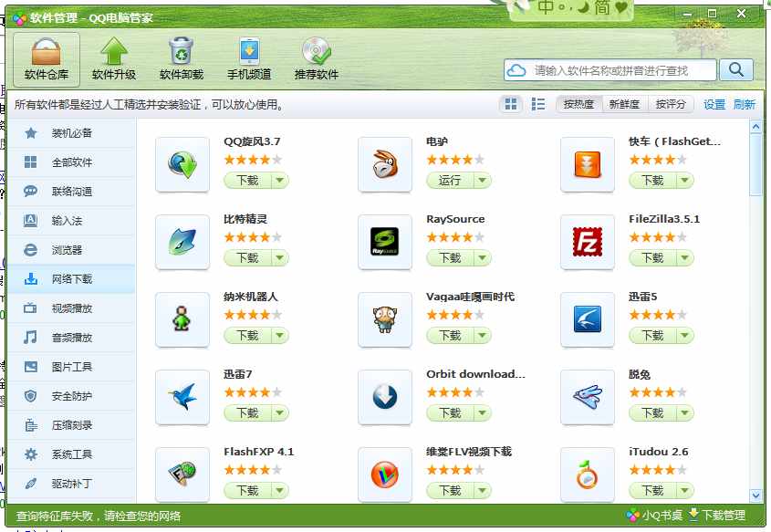Screen dimensions: 771x532
Task: Select the 装机必备 category
Action: click(x=71, y=133)
